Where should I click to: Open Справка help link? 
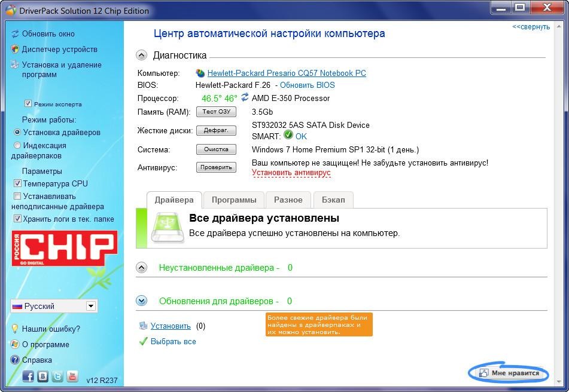tap(36, 360)
